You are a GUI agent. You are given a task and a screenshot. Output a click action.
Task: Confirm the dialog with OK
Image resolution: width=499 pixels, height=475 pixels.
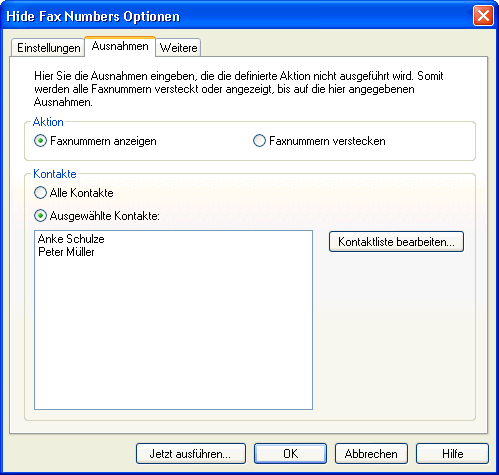[x=290, y=454]
